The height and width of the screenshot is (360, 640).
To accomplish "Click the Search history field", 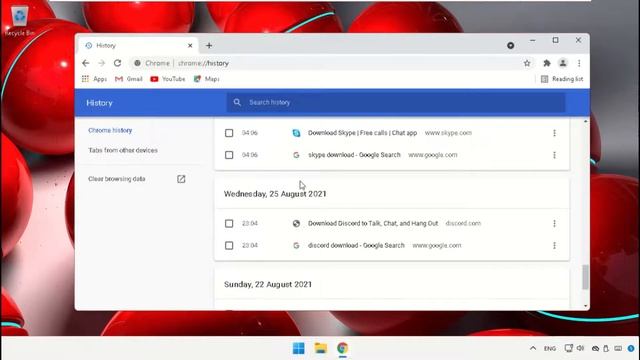I will pos(396,102).
